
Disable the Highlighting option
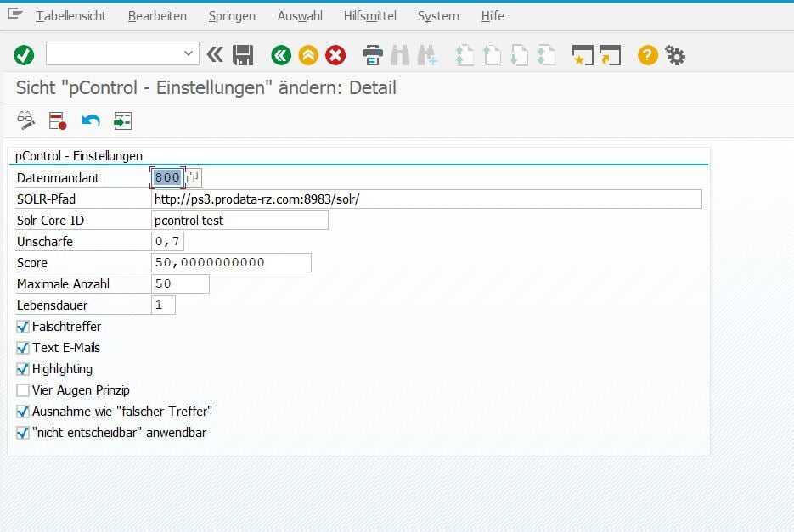[21, 369]
